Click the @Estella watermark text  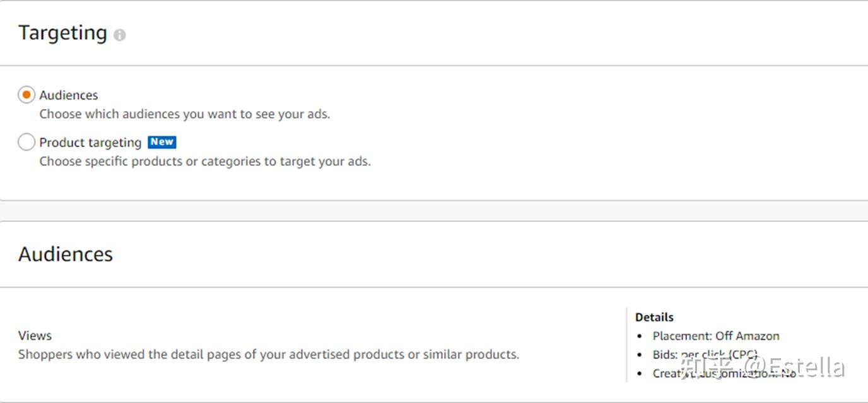click(794, 366)
